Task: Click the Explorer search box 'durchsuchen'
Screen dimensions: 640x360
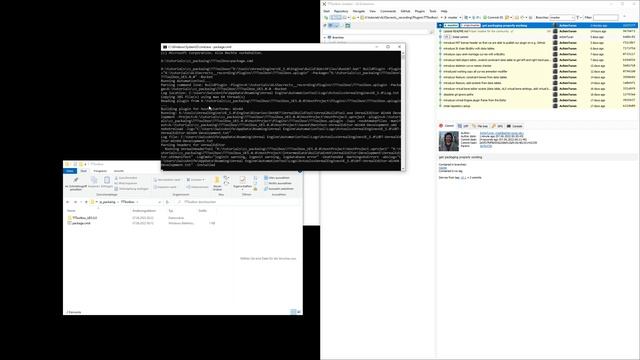Action: click(x=238, y=202)
